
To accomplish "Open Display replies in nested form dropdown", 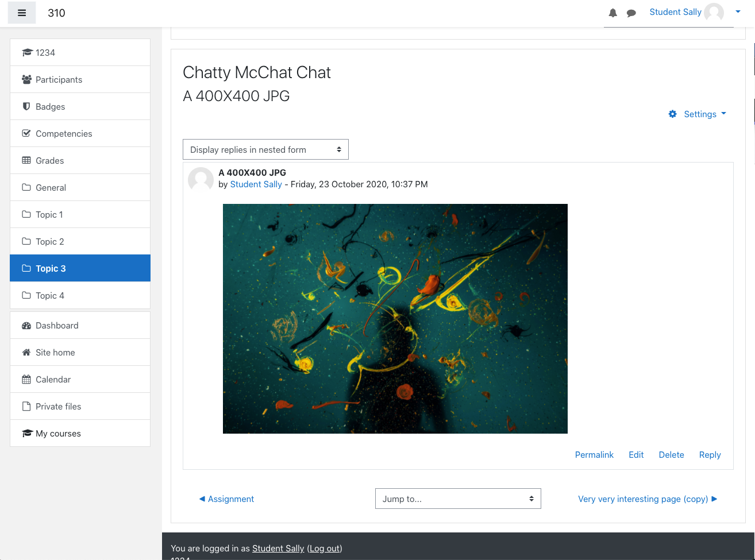I will 265,149.
